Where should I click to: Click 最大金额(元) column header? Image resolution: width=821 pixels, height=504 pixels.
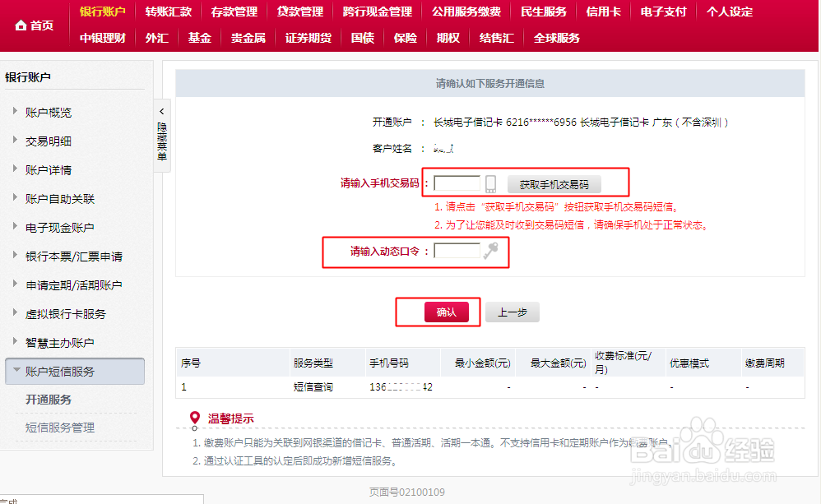coord(558,363)
